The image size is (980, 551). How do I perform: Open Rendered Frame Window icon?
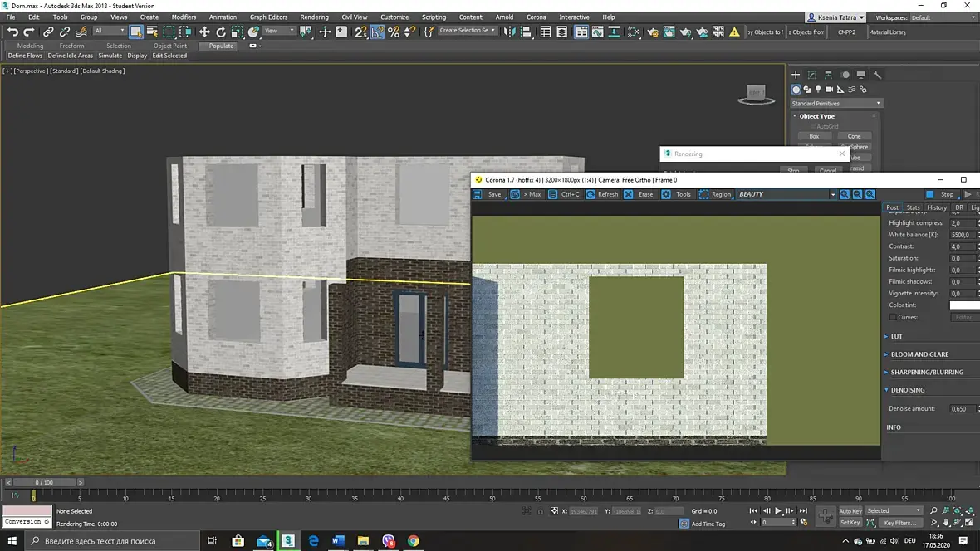coord(669,32)
